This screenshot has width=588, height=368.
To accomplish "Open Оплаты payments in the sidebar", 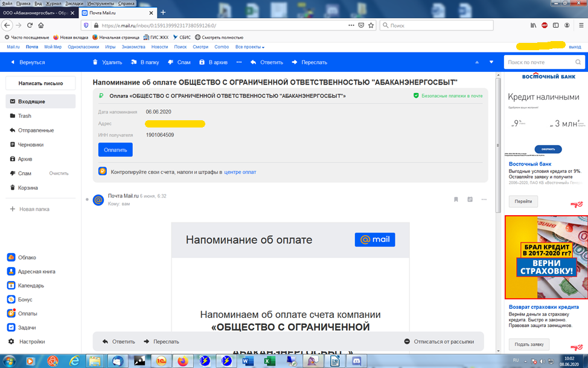I will pos(22,314).
